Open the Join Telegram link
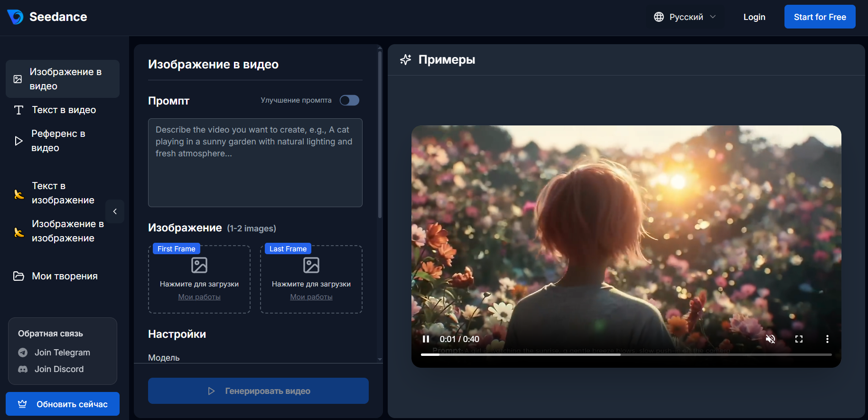Image resolution: width=868 pixels, height=420 pixels. point(62,353)
